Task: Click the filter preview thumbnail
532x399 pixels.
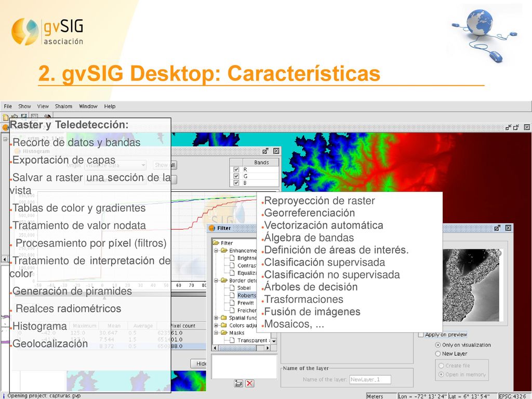Action: point(472,285)
